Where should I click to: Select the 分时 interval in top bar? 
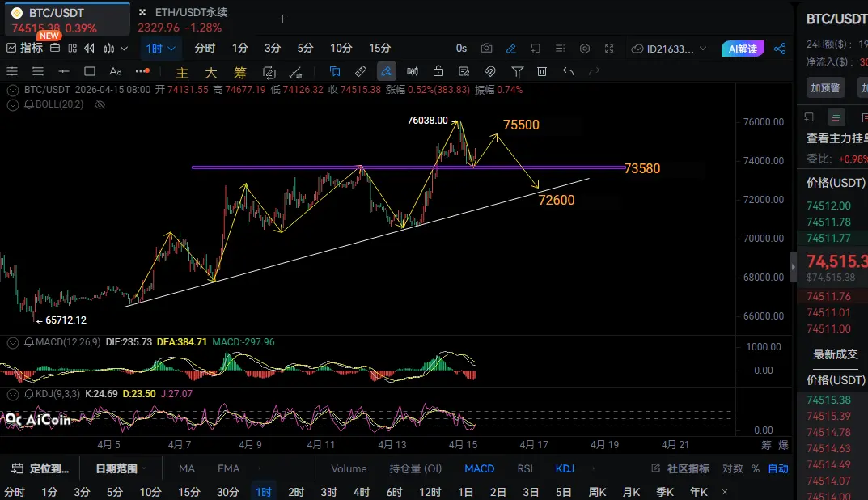[205, 49]
